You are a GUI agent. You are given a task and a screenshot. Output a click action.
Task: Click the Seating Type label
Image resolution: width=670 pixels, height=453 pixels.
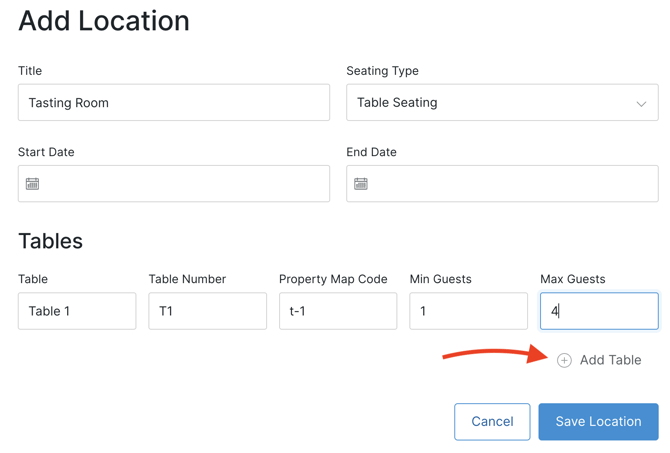382,71
